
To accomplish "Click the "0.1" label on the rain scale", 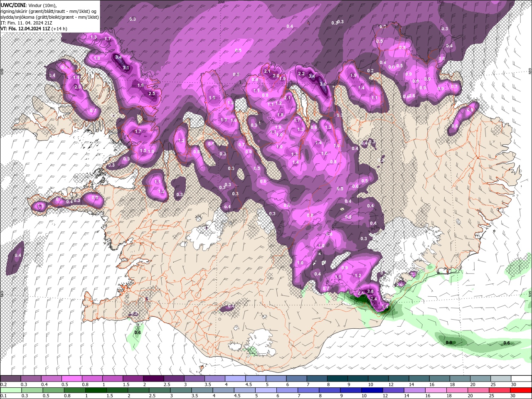I will [4, 396].
